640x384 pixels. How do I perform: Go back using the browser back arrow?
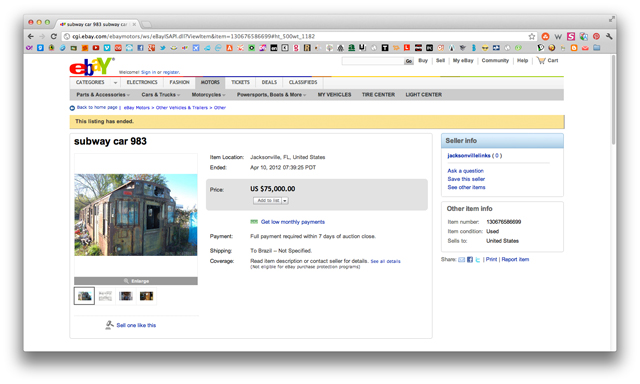pyautogui.click(x=31, y=36)
